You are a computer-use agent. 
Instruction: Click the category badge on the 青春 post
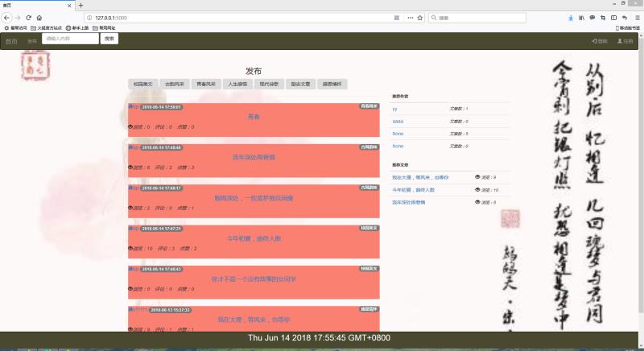(x=369, y=106)
